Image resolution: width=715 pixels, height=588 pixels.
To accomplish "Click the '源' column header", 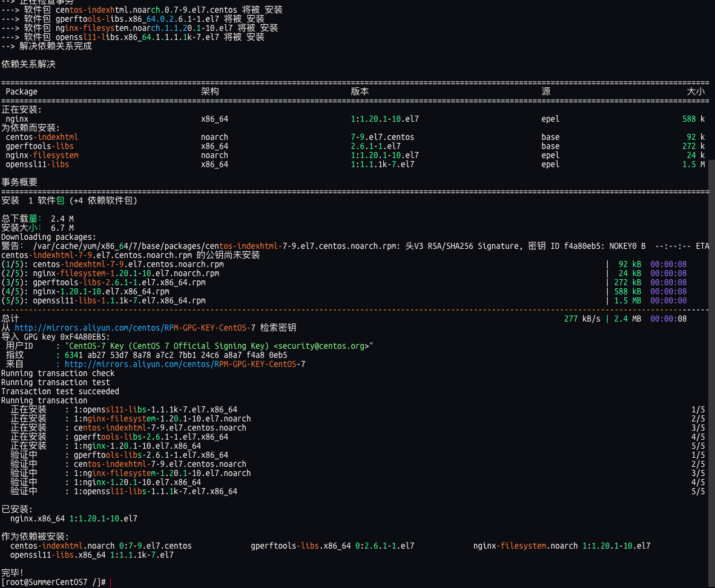I will pos(546,91).
